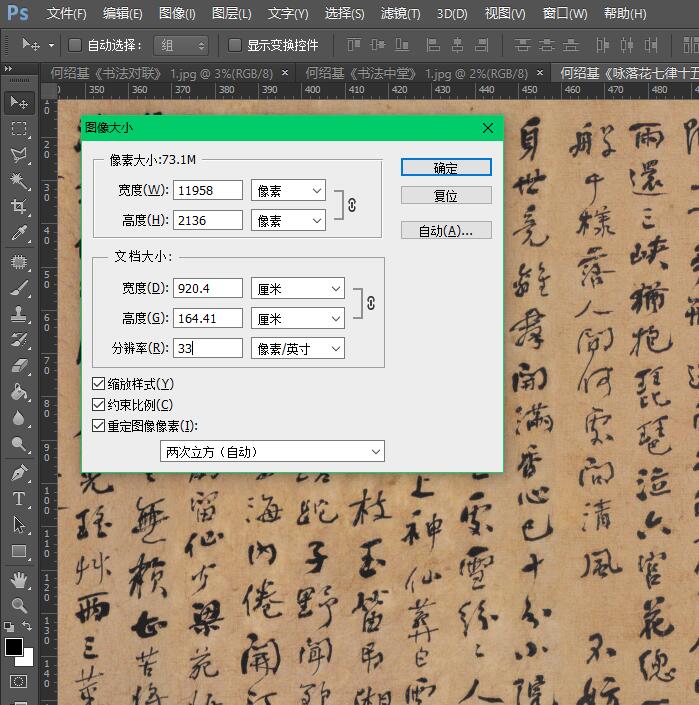Select the Eyedropper tool
The width and height of the screenshot is (699, 705).
tap(19, 233)
